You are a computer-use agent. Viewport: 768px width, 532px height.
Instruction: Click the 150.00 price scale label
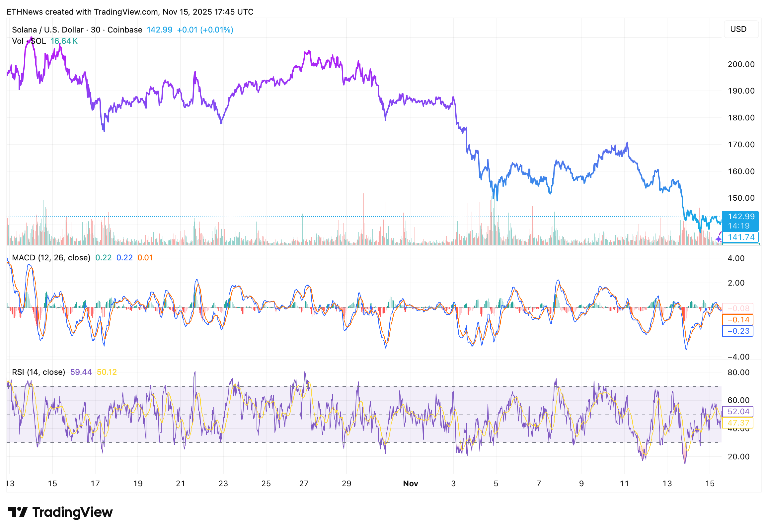click(x=741, y=198)
